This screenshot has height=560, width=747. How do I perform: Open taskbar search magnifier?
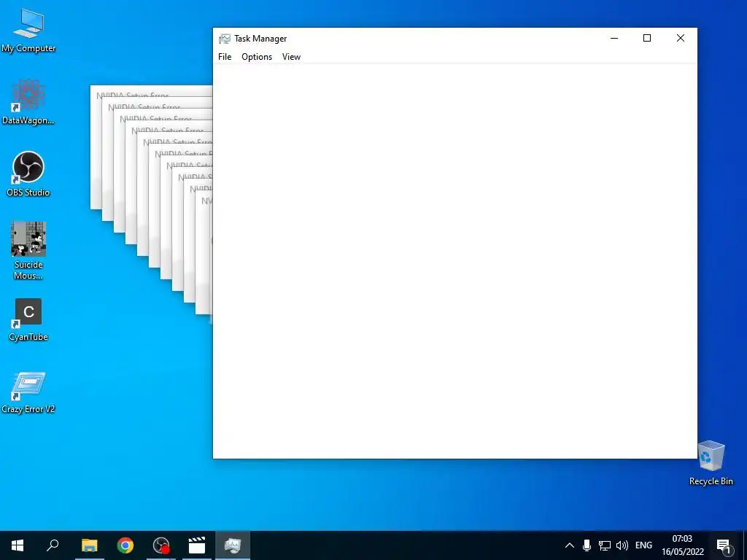53,545
